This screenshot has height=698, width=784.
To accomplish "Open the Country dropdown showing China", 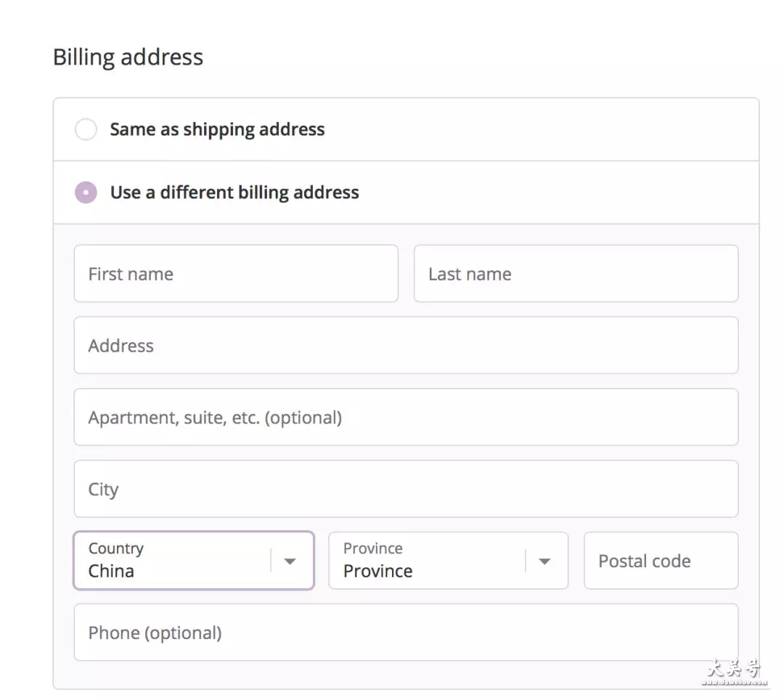I will pyautogui.click(x=194, y=561).
